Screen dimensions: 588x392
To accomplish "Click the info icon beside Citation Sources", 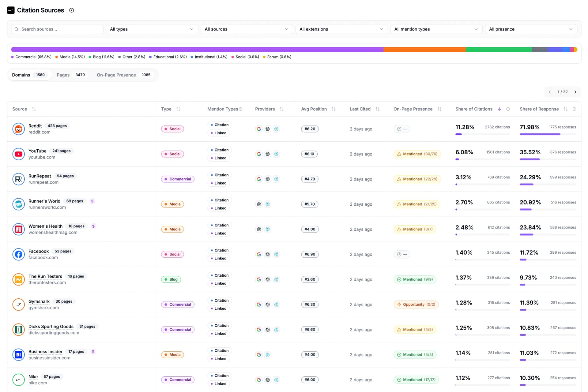I will point(72,10).
